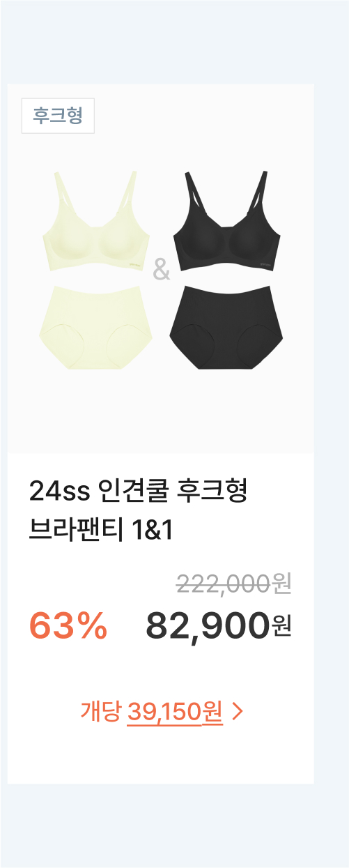Screen dimensions: 349x868
Task: Click the 82,900 sale price
Action: (207, 625)
